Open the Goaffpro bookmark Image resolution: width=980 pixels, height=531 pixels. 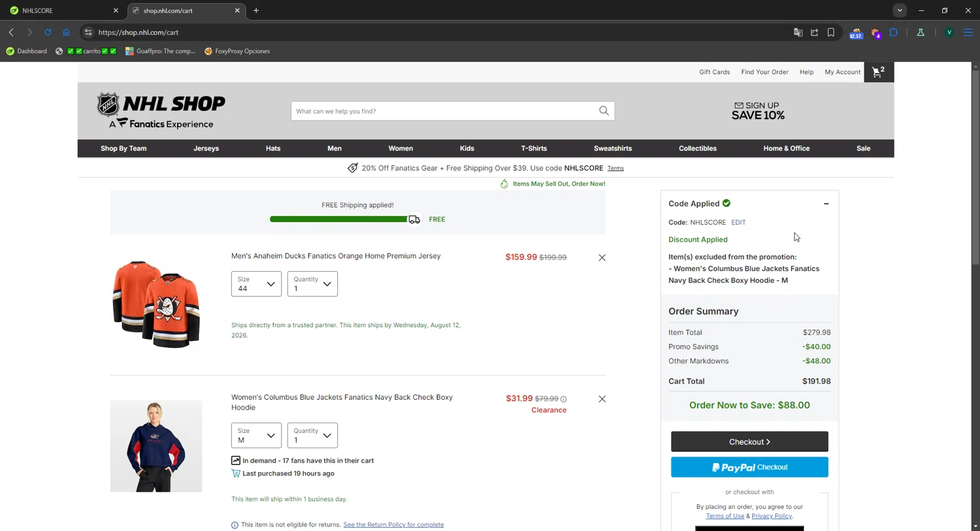pos(161,51)
